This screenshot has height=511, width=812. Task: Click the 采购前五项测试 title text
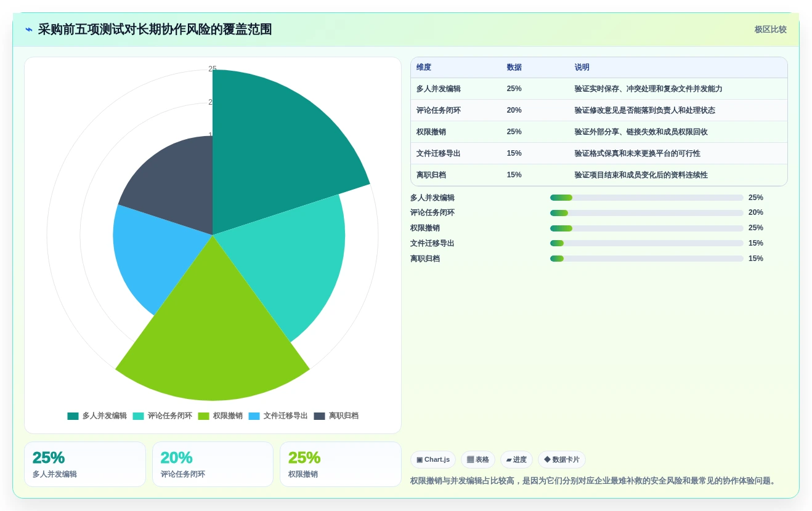pos(155,30)
